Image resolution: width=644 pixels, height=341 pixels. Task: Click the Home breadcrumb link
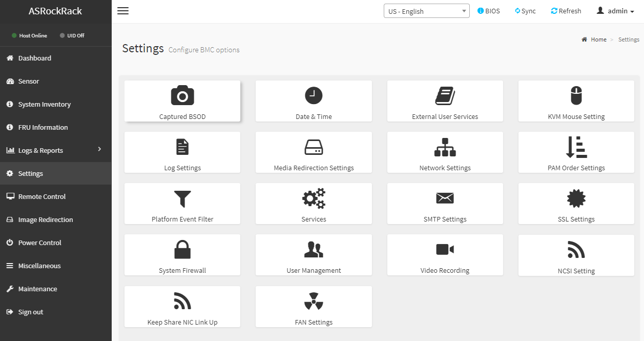pos(598,39)
